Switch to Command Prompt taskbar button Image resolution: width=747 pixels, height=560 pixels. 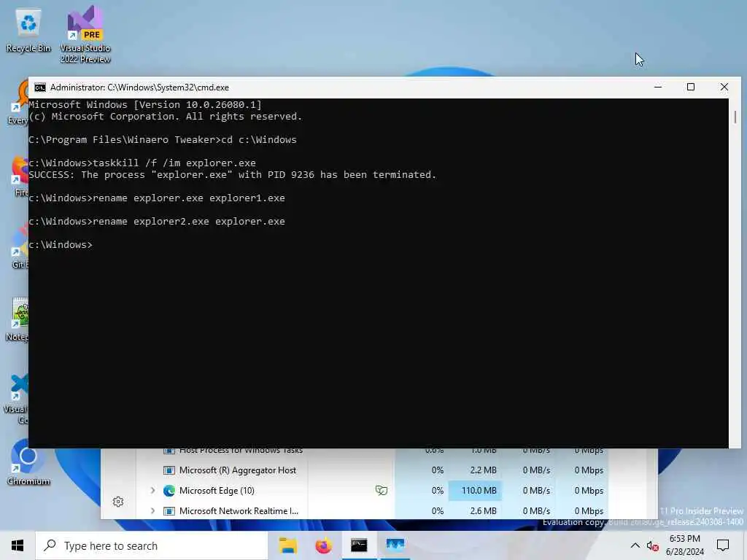359,545
